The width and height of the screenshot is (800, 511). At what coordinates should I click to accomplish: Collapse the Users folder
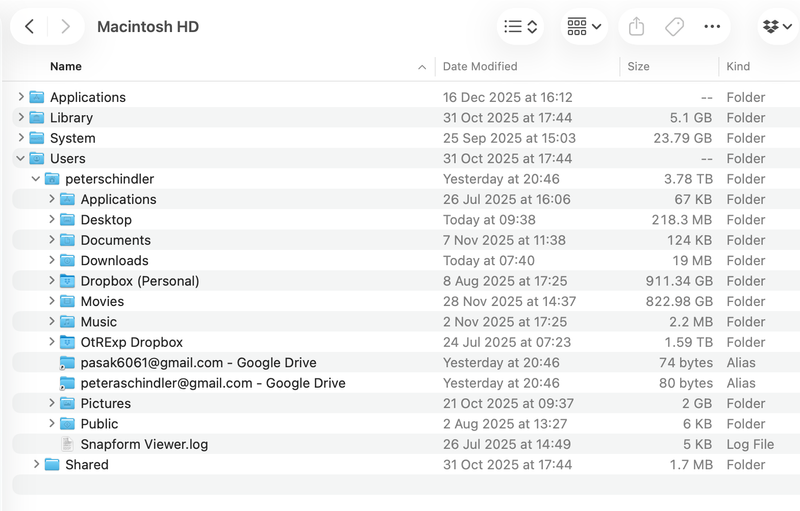tap(21, 159)
